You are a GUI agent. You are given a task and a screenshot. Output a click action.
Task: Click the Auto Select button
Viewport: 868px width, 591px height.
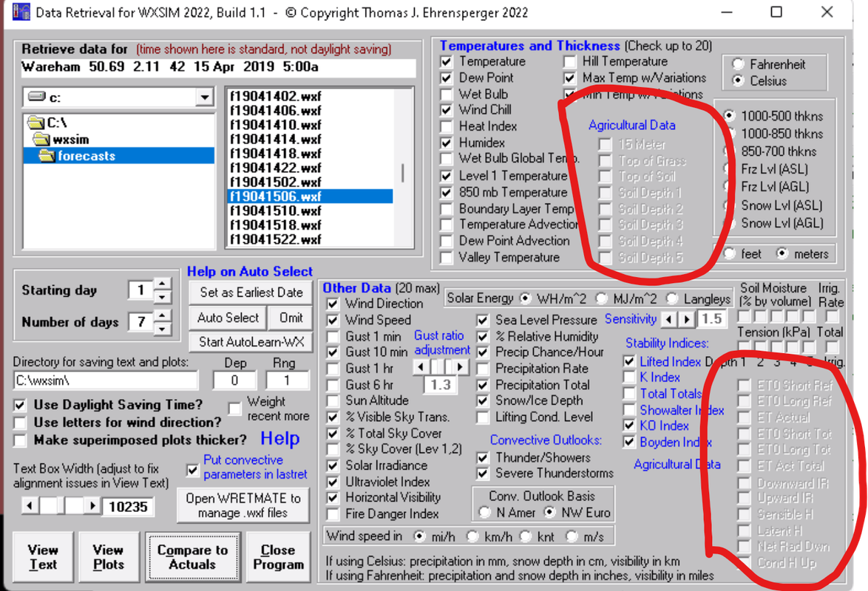tap(228, 318)
